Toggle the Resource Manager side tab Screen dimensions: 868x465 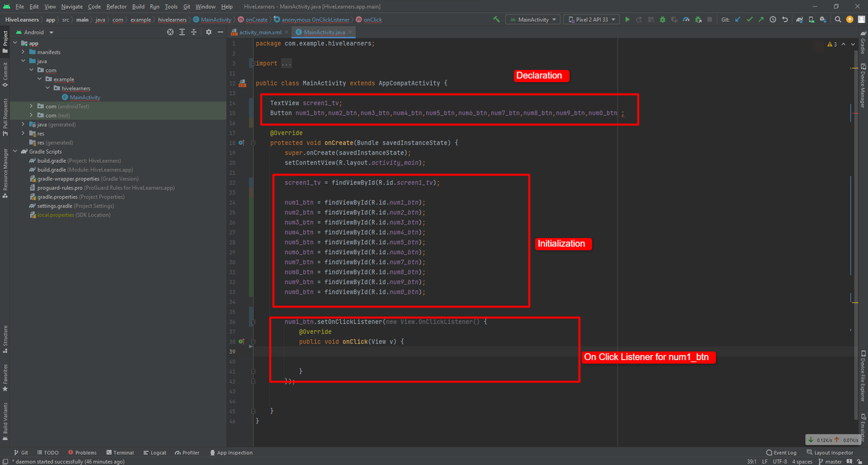point(5,174)
